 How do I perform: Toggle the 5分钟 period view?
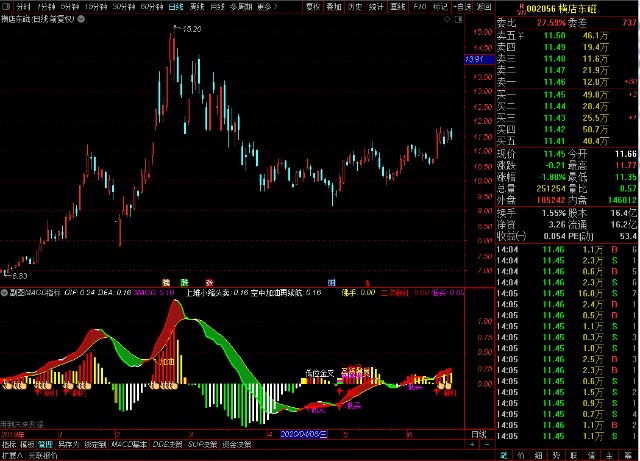click(x=69, y=6)
